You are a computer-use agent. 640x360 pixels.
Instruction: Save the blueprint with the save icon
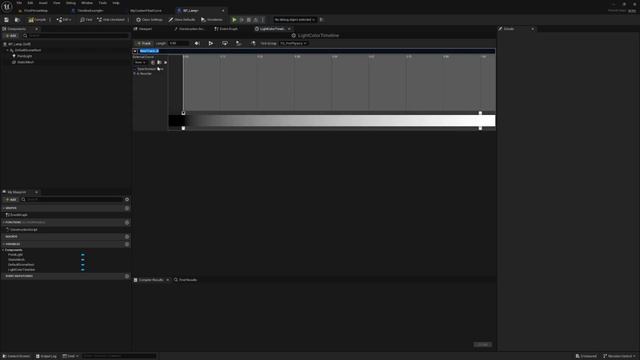[x=7, y=20]
